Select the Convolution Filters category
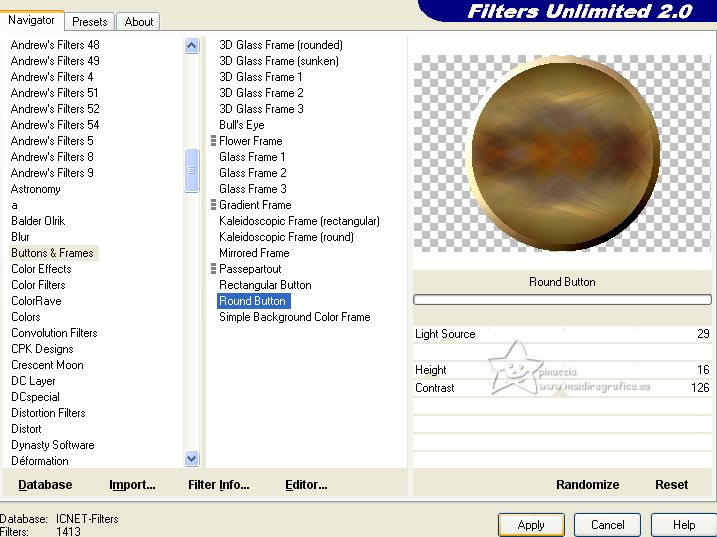The image size is (717, 537). coord(54,333)
